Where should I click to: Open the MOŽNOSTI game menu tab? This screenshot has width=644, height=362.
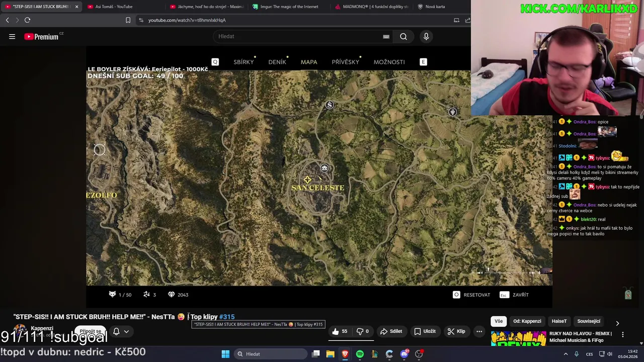(389, 62)
